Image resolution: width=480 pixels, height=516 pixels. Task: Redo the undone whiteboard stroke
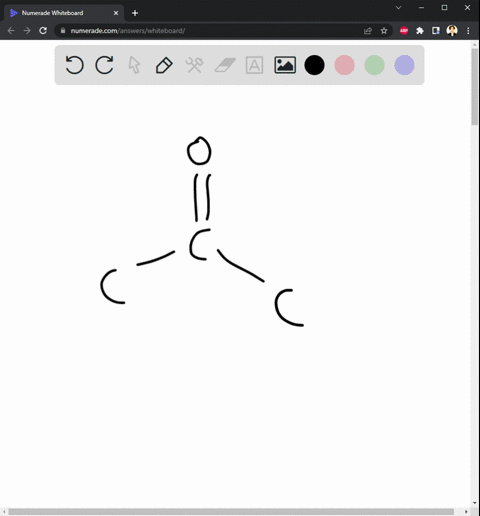[104, 65]
